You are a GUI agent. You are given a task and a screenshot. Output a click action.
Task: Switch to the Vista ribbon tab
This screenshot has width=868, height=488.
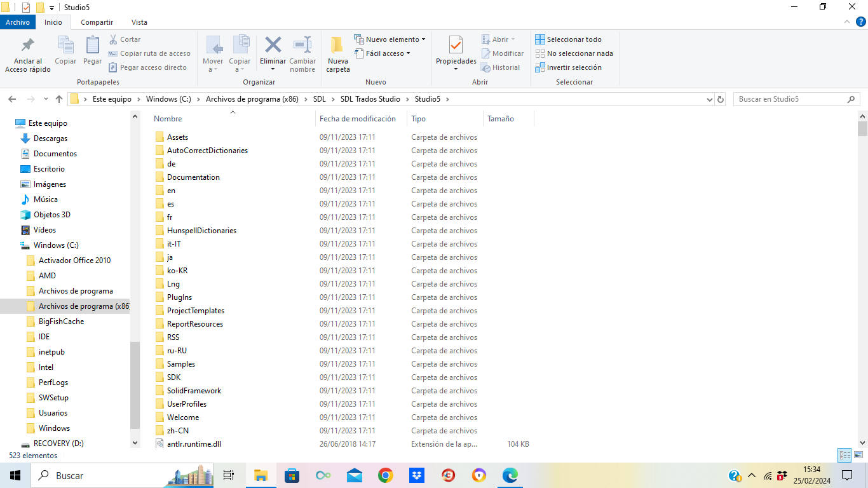pyautogui.click(x=139, y=22)
